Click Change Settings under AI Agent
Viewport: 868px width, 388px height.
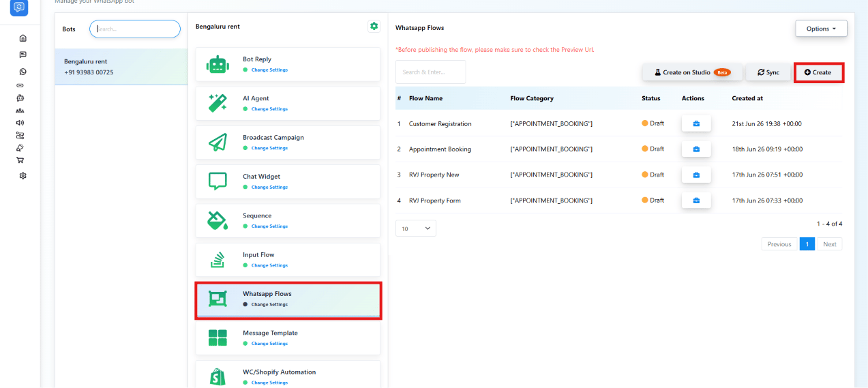point(269,109)
